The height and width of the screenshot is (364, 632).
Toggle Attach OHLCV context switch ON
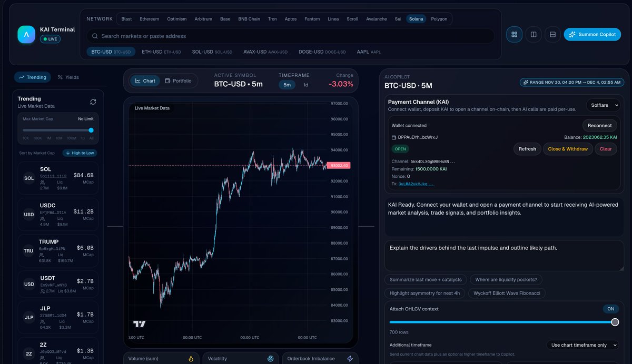(x=611, y=309)
